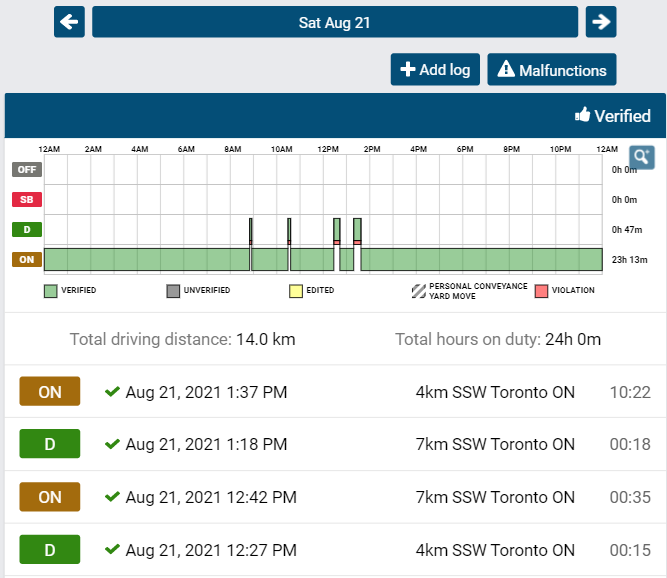Click the red Violation legend swatch
This screenshot has width=667, height=578.
[x=541, y=291]
